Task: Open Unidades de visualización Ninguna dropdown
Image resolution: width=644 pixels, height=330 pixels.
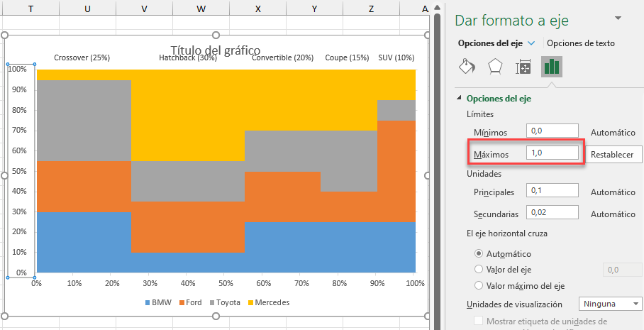Action: (609, 304)
